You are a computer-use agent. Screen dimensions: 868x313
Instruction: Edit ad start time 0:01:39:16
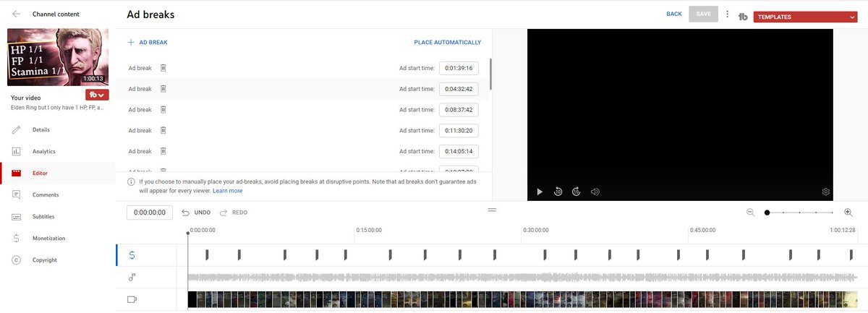pyautogui.click(x=459, y=68)
